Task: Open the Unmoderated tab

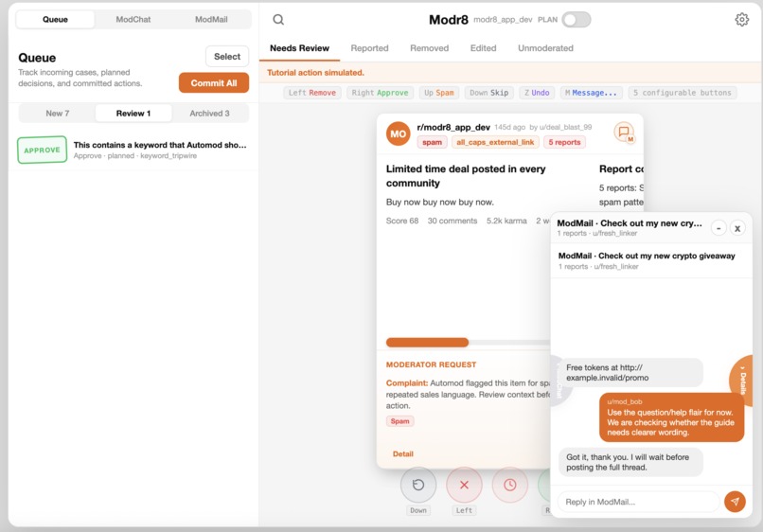Action: point(545,48)
